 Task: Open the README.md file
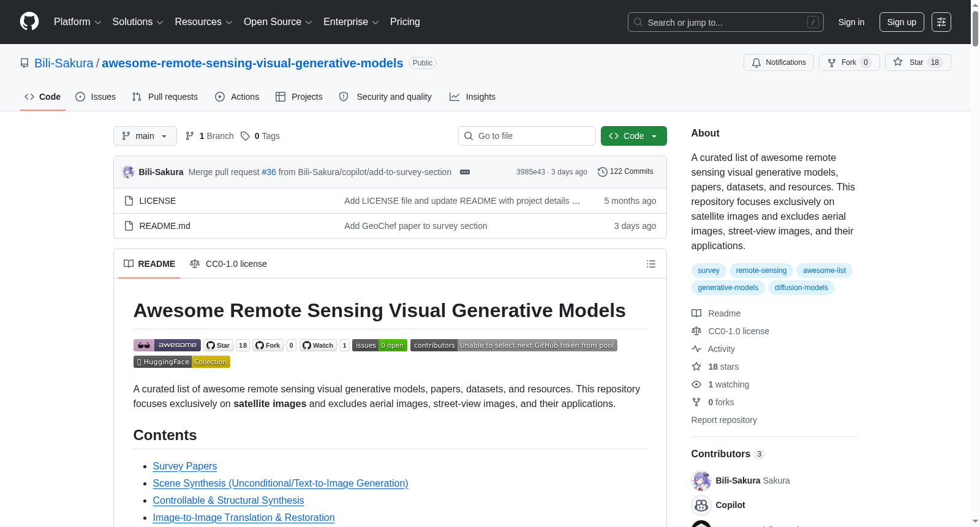click(165, 226)
